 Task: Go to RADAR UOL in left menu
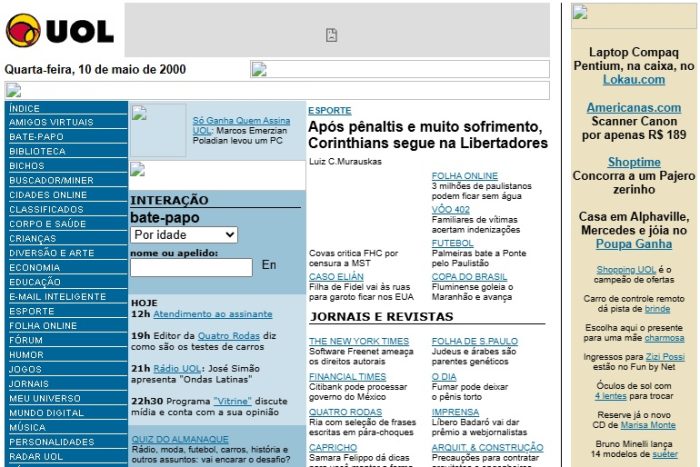tap(36, 456)
